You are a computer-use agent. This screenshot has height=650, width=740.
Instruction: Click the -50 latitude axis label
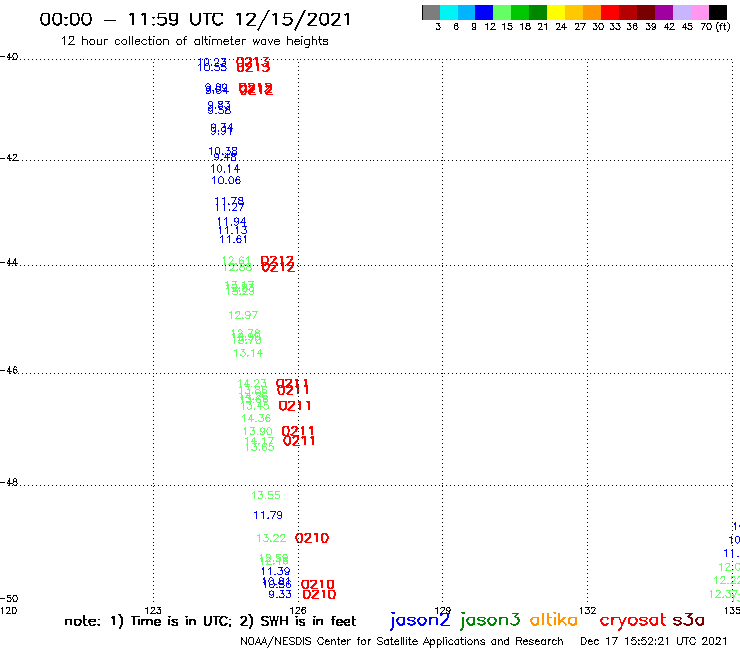[x=9, y=598]
